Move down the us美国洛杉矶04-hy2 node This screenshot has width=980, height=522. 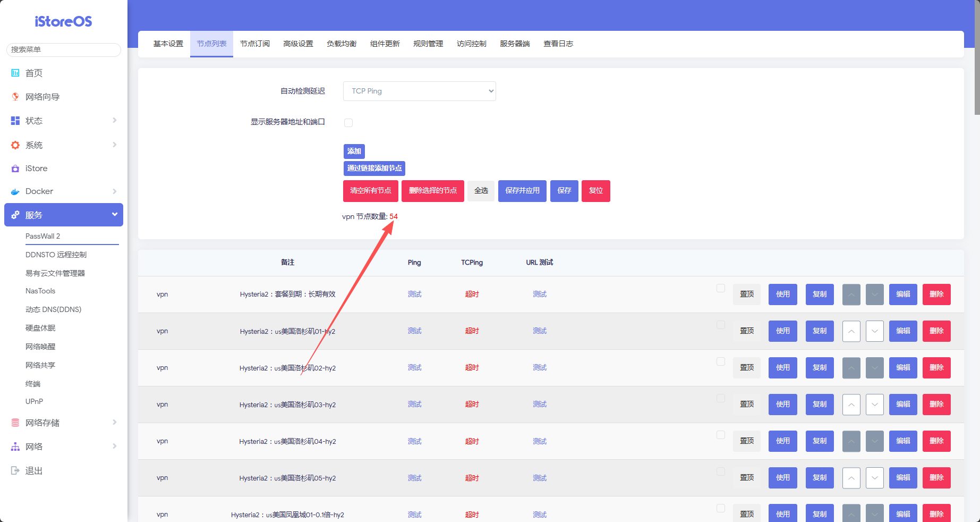tap(875, 441)
